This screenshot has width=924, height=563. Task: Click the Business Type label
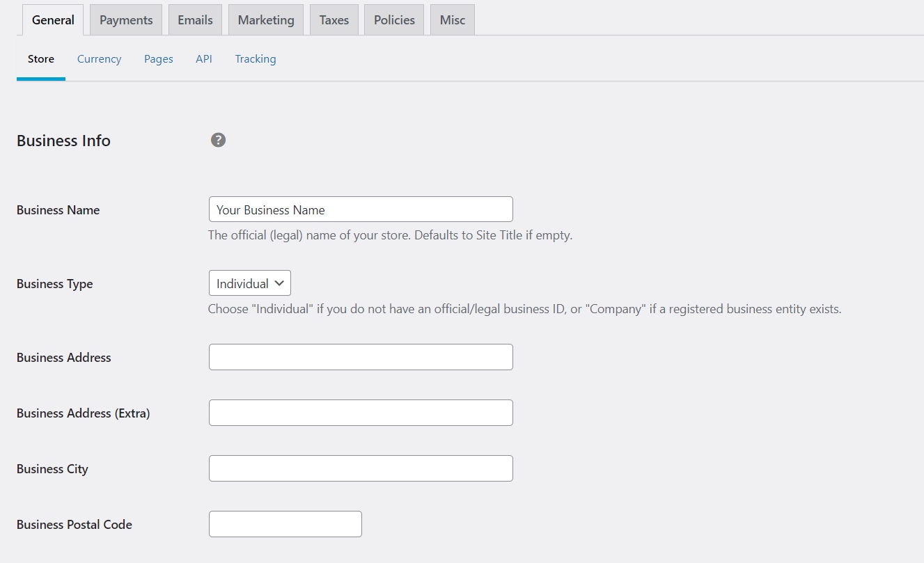point(55,284)
